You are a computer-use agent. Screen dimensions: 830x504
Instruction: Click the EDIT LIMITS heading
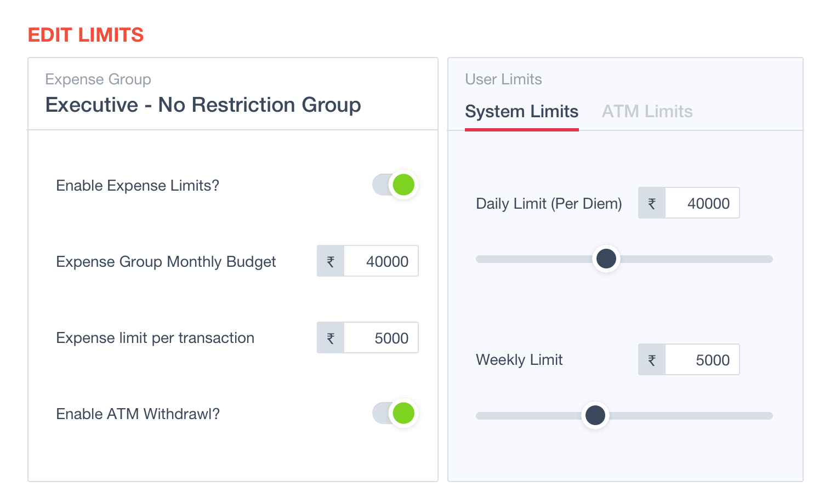pos(86,35)
